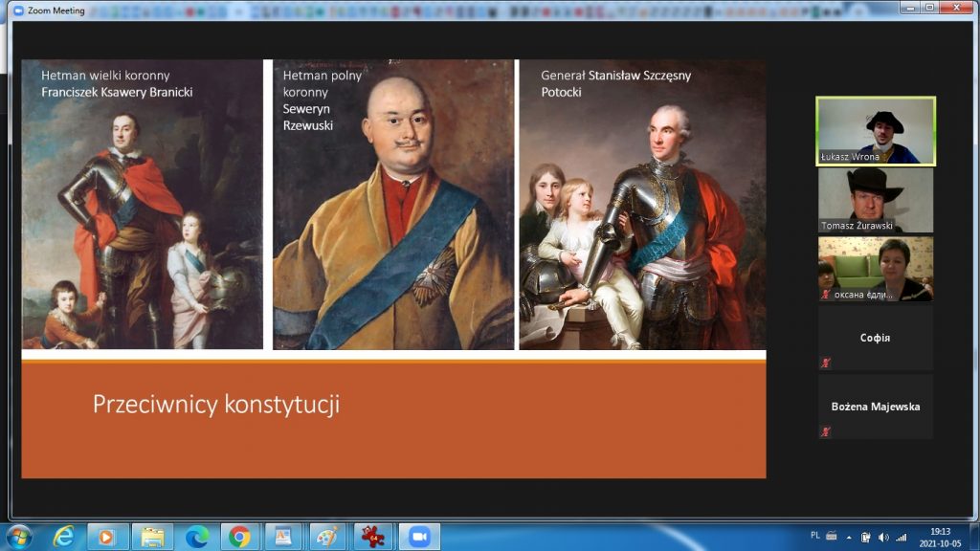
Task: Open PL input language selector
Action: [x=815, y=537]
